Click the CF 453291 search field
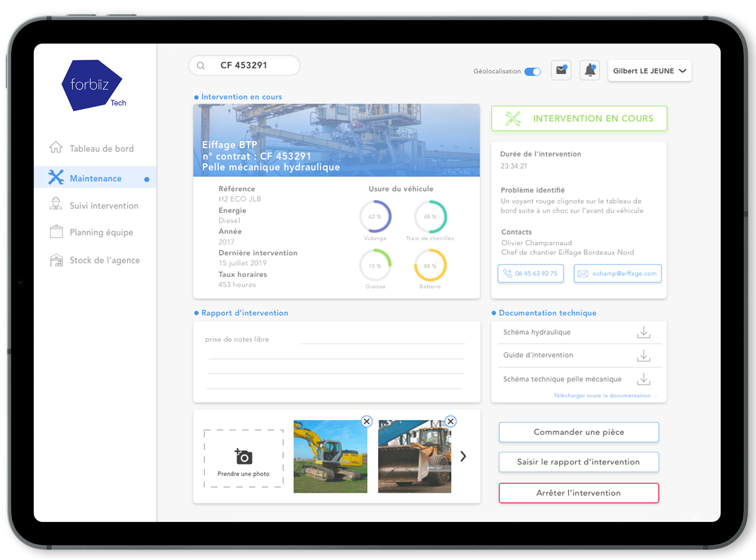 pyautogui.click(x=244, y=66)
